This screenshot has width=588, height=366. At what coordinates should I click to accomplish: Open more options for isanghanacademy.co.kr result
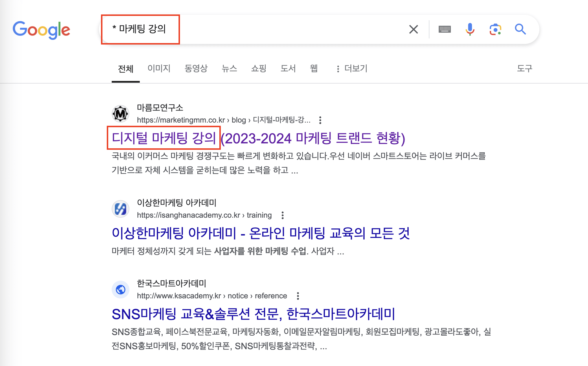(282, 215)
